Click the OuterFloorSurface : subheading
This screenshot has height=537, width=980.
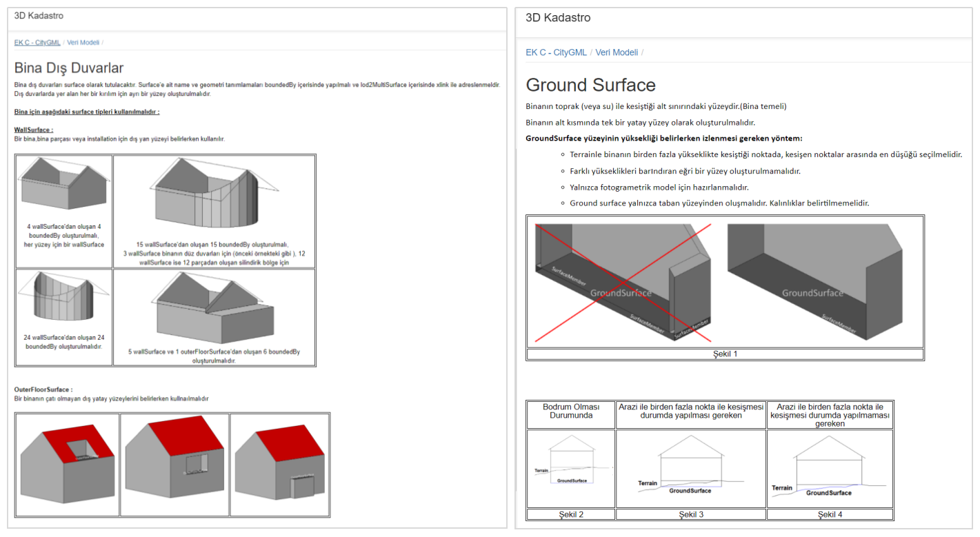click(x=43, y=389)
